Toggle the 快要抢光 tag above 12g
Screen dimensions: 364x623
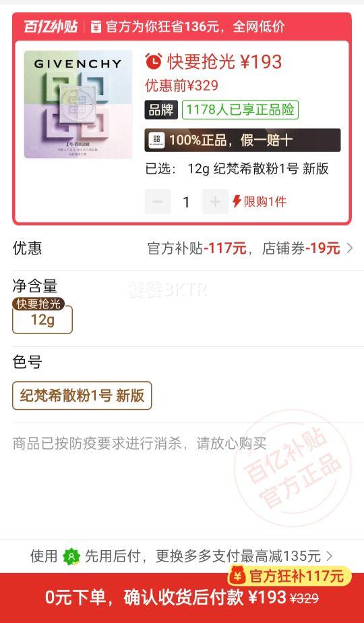click(38, 304)
